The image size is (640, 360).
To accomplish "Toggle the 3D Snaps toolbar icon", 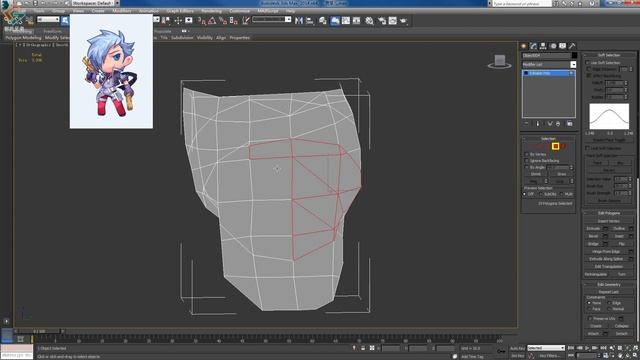I will tap(202, 20).
